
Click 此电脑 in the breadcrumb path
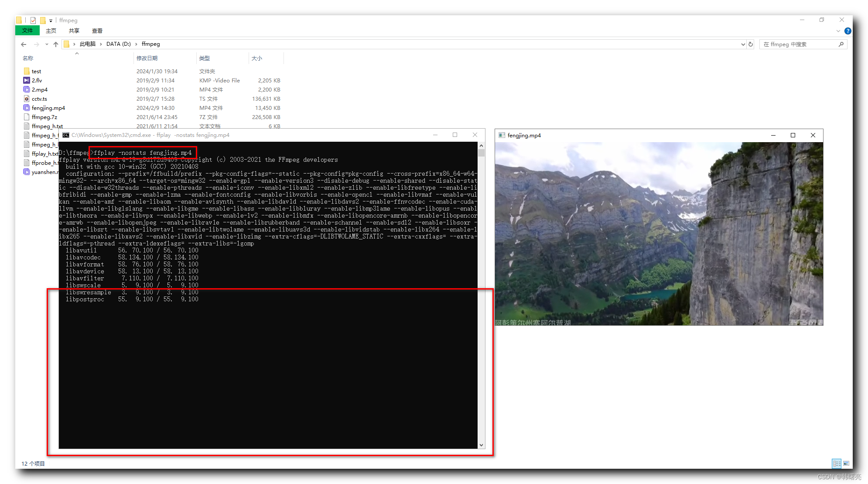pyautogui.click(x=88, y=44)
